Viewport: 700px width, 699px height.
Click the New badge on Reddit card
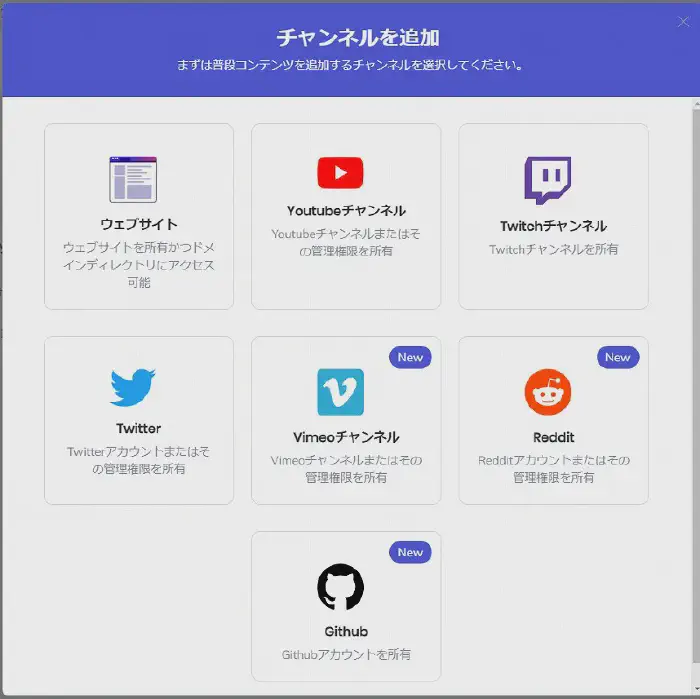click(x=618, y=357)
